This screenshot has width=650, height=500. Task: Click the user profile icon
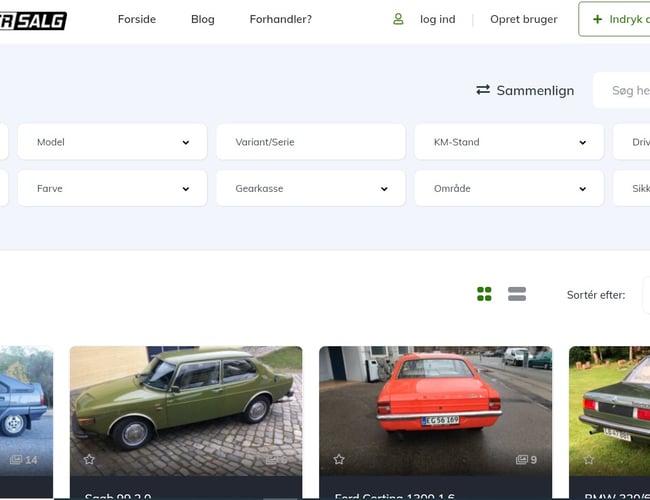398,19
